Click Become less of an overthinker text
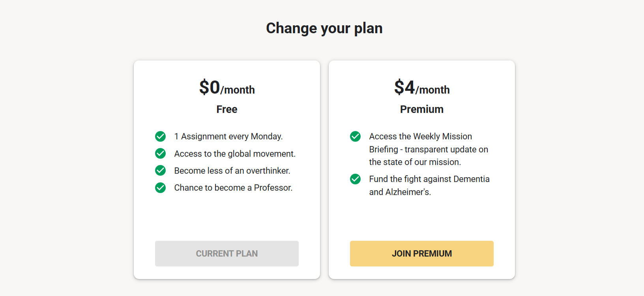Image resolution: width=644 pixels, height=296 pixels. click(232, 170)
